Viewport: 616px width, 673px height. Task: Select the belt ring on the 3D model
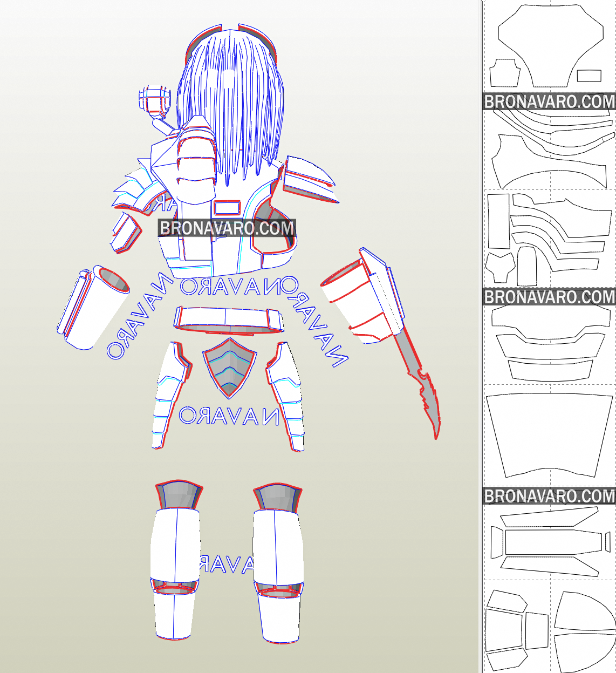point(228,318)
